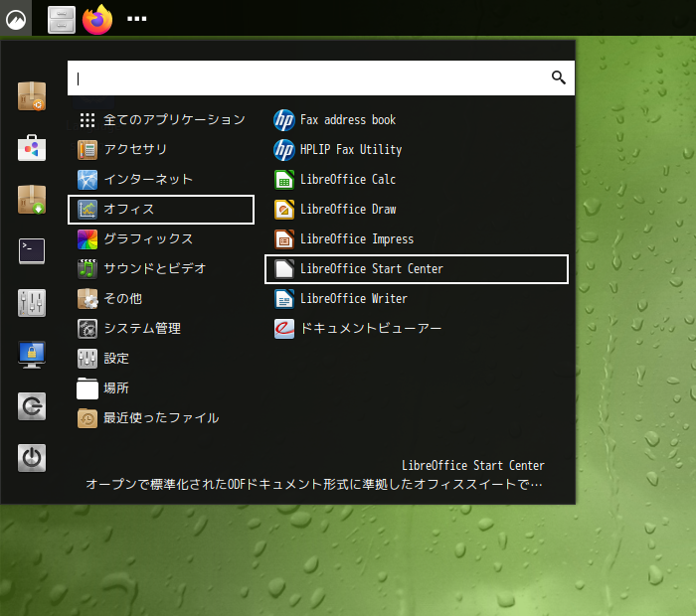
Task: Click the 最近使ったファイル clock folder icon
Action: (x=87, y=418)
